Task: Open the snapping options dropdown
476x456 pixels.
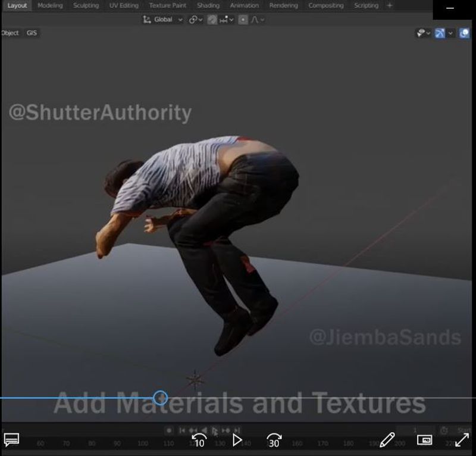Action: [227, 20]
